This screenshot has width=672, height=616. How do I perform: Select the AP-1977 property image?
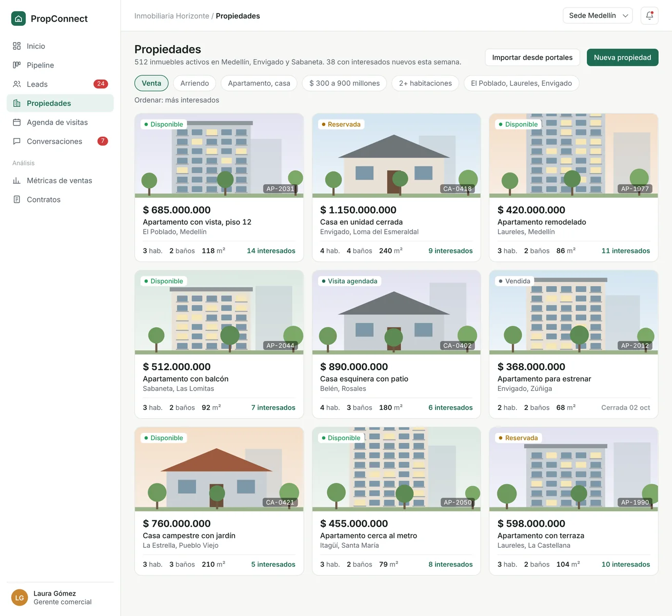click(x=574, y=156)
